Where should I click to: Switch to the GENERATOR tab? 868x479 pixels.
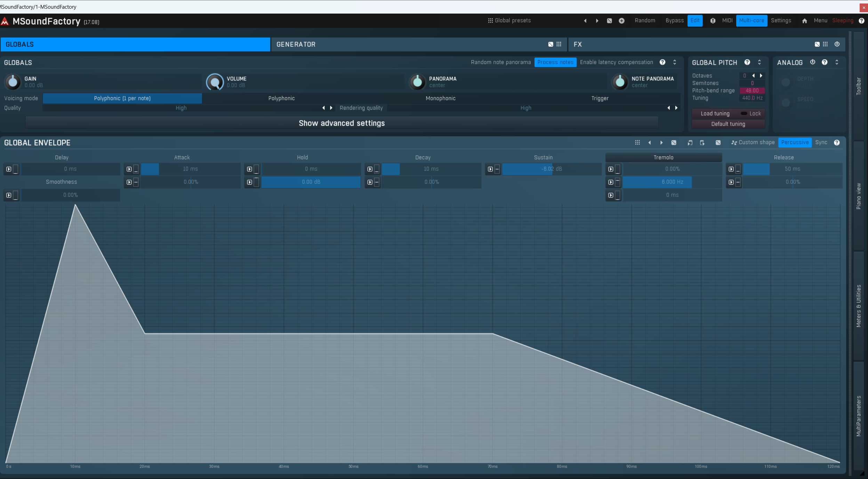(x=296, y=44)
